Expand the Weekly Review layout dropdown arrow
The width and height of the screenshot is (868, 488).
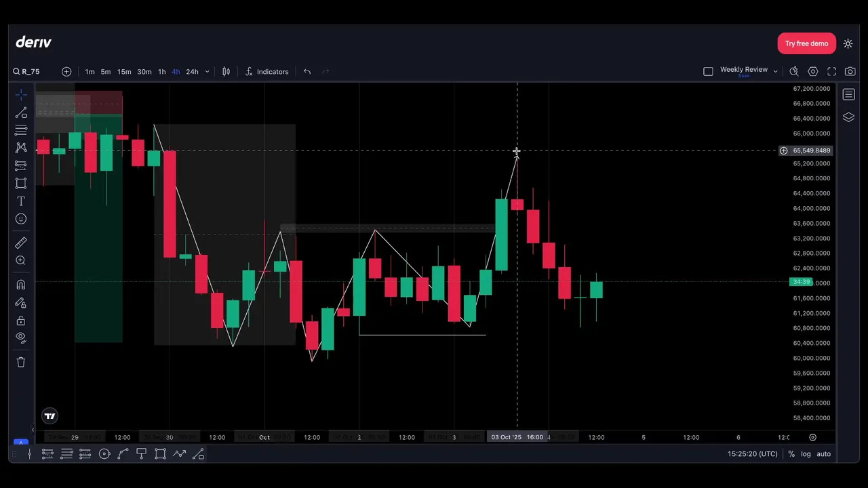point(775,71)
